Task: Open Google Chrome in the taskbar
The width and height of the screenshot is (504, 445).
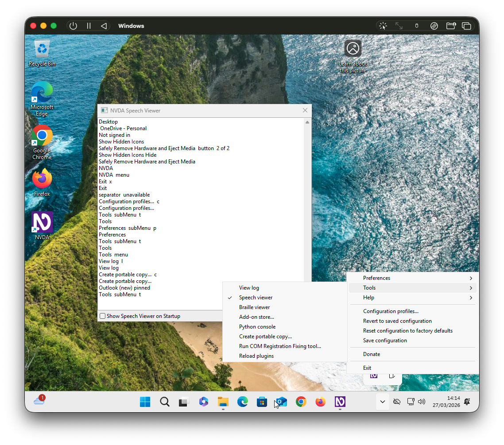Action: [301, 402]
